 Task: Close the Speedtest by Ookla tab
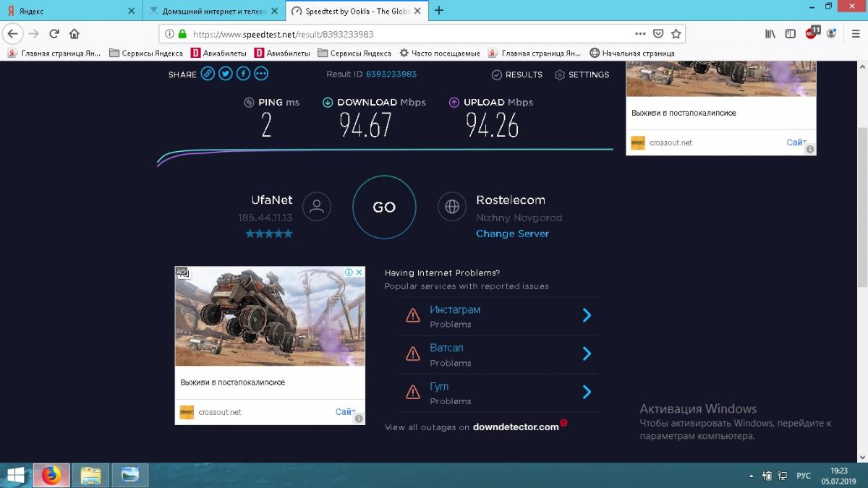click(x=418, y=11)
